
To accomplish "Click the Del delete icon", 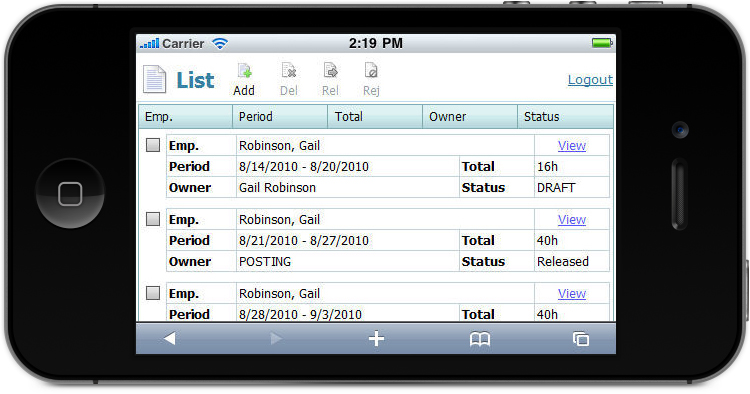I will pyautogui.click(x=289, y=71).
